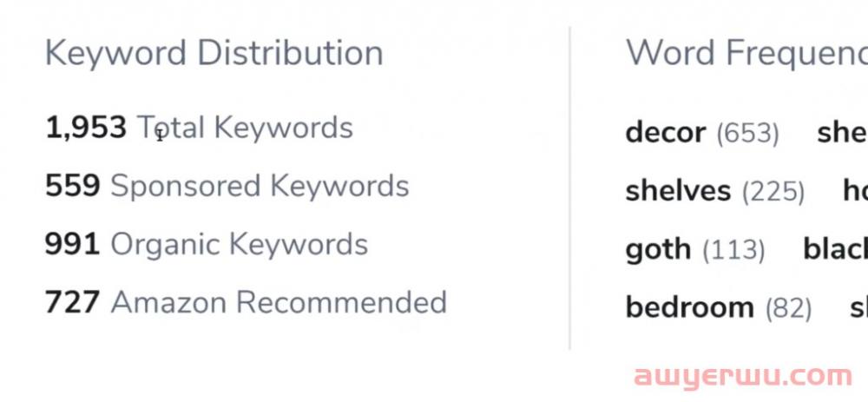Click the goth count (113)

click(x=733, y=250)
